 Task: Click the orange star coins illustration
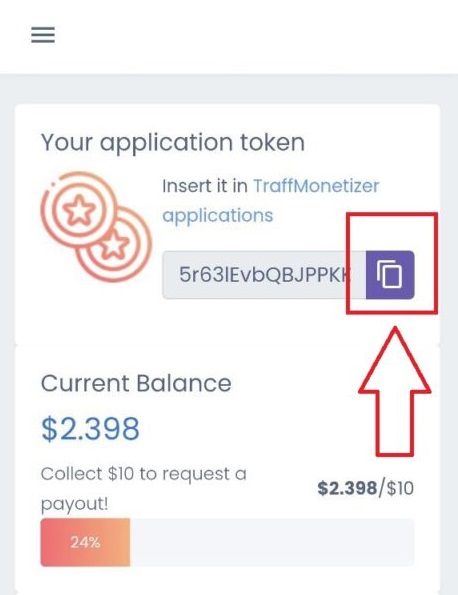point(96,227)
